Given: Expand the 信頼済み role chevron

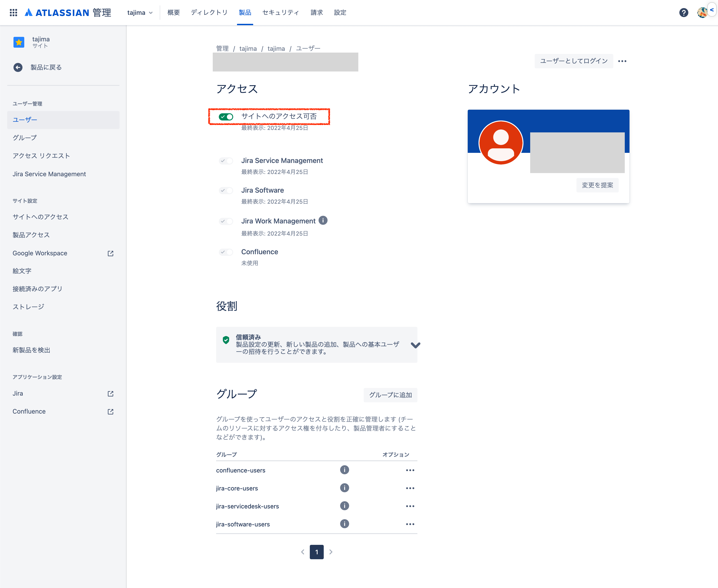Looking at the screenshot, I should pos(415,345).
